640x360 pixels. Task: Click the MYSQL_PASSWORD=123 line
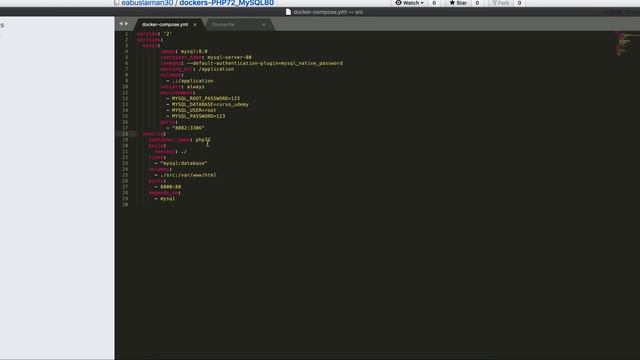[196, 116]
